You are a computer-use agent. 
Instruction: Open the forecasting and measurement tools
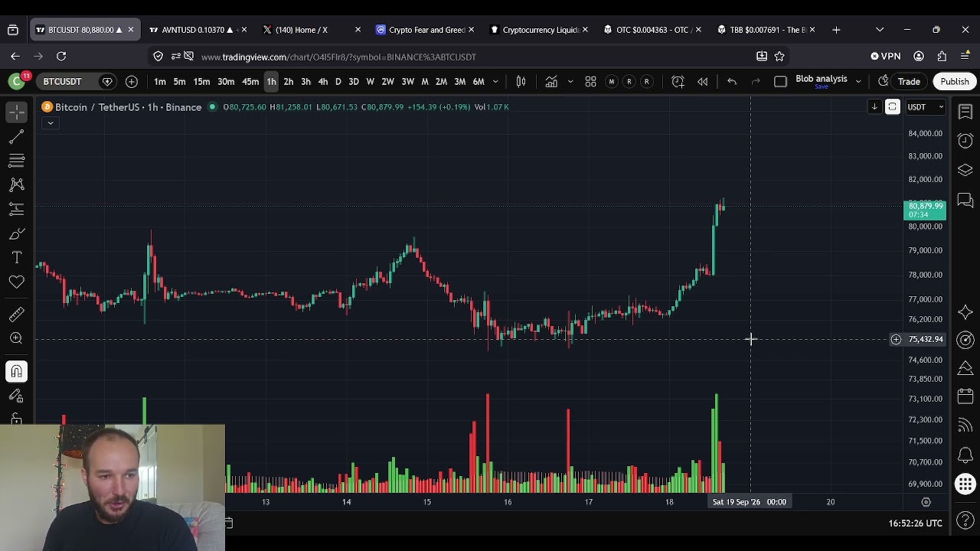tap(16, 209)
